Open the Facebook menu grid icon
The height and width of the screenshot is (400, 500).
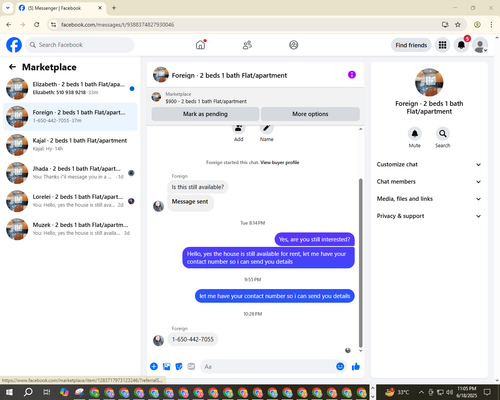pyautogui.click(x=442, y=45)
